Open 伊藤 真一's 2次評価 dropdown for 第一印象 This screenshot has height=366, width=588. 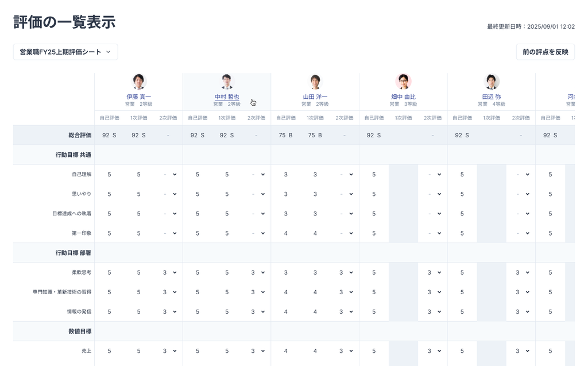pos(169,233)
